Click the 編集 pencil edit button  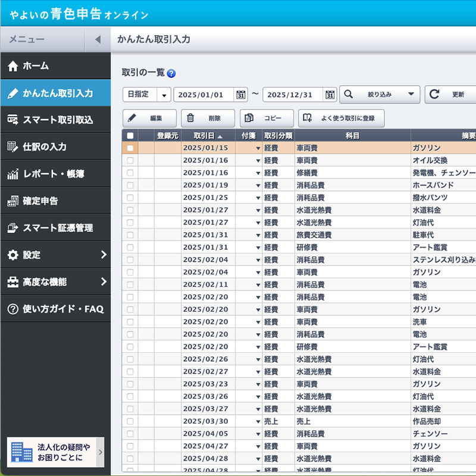[x=149, y=118]
